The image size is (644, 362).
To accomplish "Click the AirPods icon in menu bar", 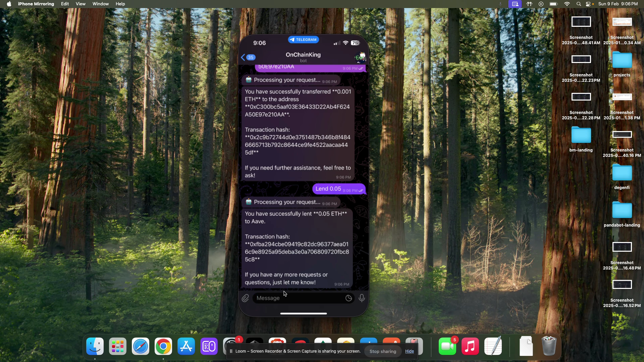I will click(529, 4).
